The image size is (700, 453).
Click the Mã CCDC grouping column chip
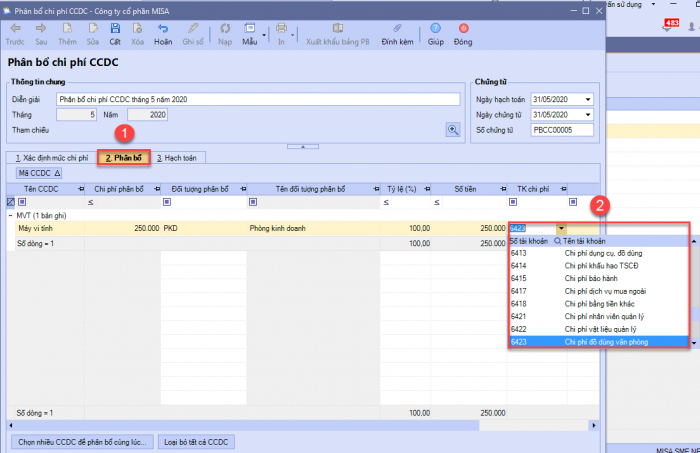click(39, 173)
